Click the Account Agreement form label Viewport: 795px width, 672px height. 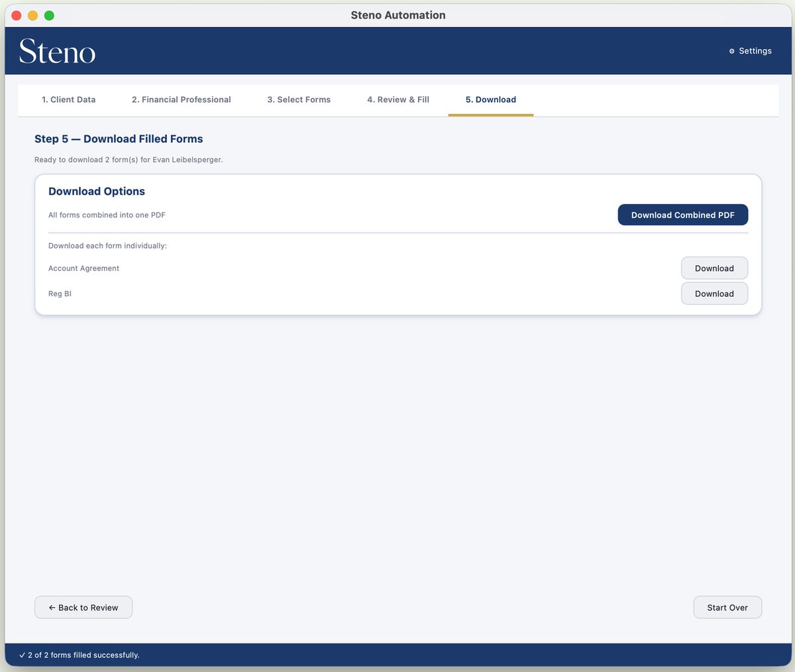point(83,268)
